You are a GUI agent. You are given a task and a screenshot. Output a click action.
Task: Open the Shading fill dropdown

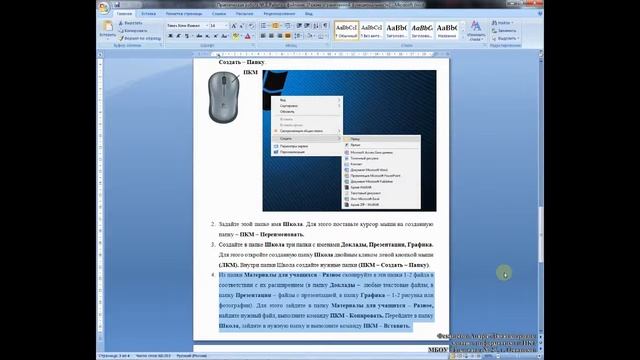click(310, 36)
